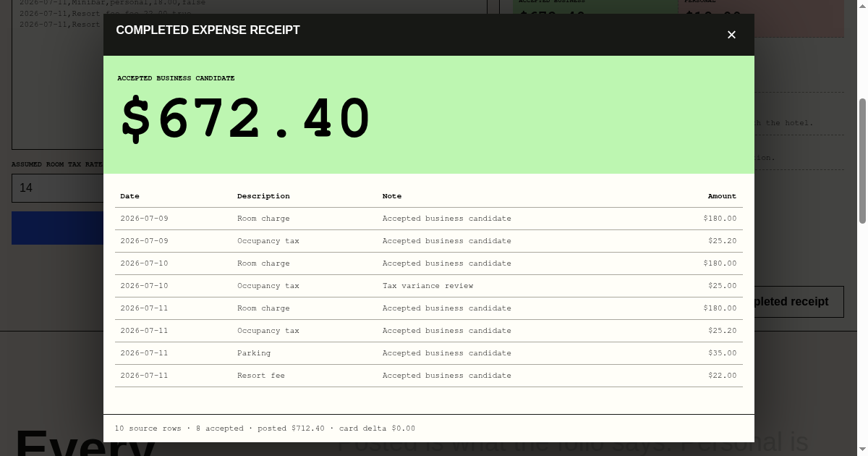Click the $35.00 Parking amount
The height and width of the screenshot is (456, 868).
click(723, 353)
